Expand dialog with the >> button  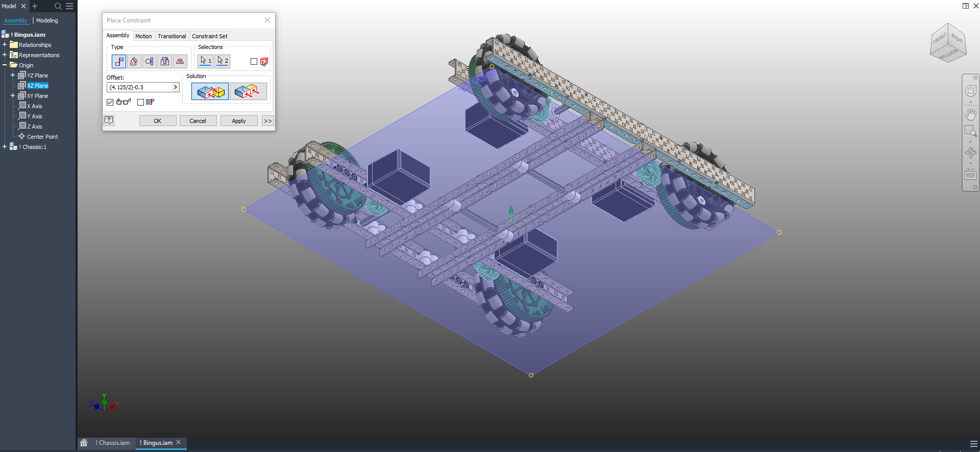pos(267,121)
